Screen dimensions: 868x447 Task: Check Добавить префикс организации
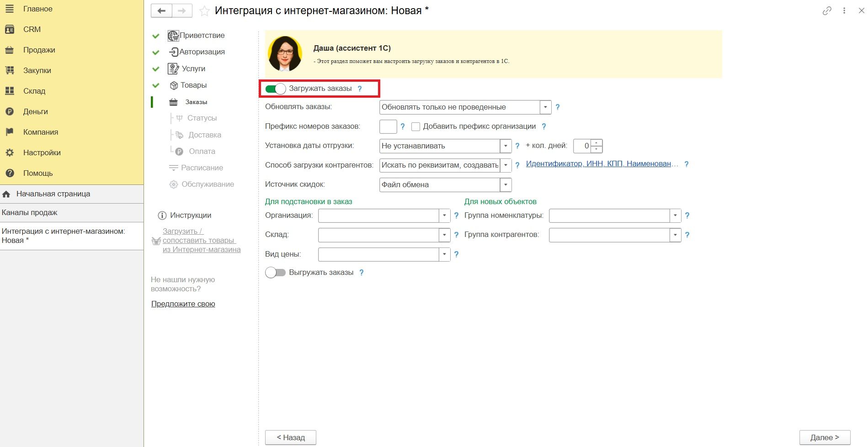tap(415, 126)
